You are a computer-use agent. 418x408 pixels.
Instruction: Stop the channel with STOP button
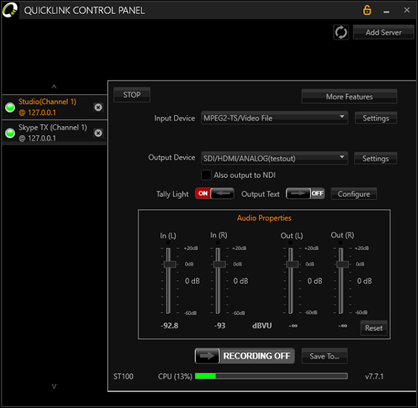(132, 95)
